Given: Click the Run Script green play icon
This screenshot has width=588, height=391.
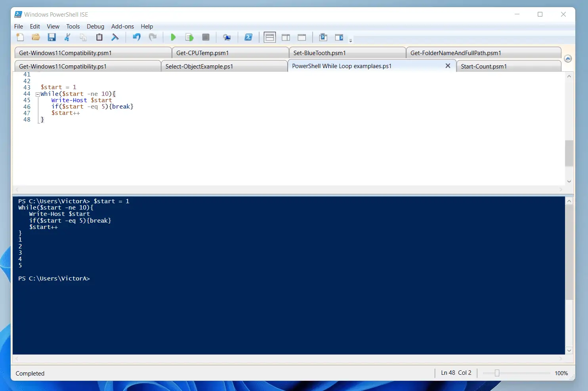Looking at the screenshot, I should tap(173, 37).
